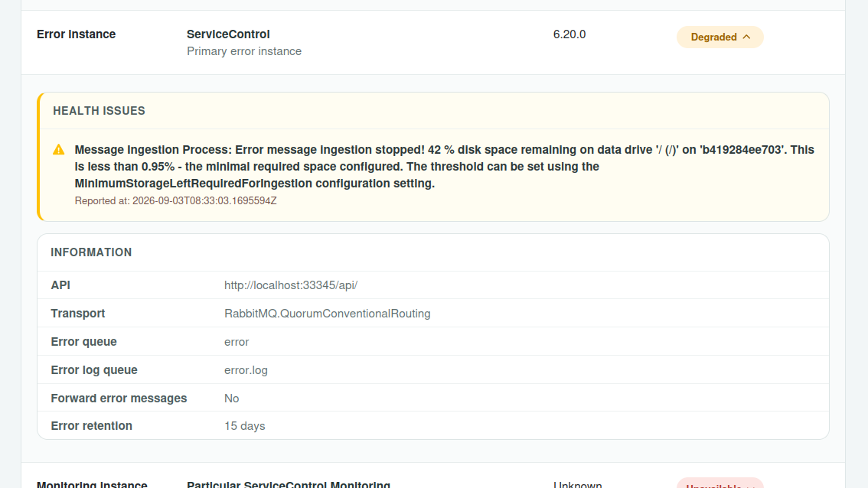This screenshot has height=488, width=868.
Task: Click the version number 6.20.0
Action: (x=569, y=34)
